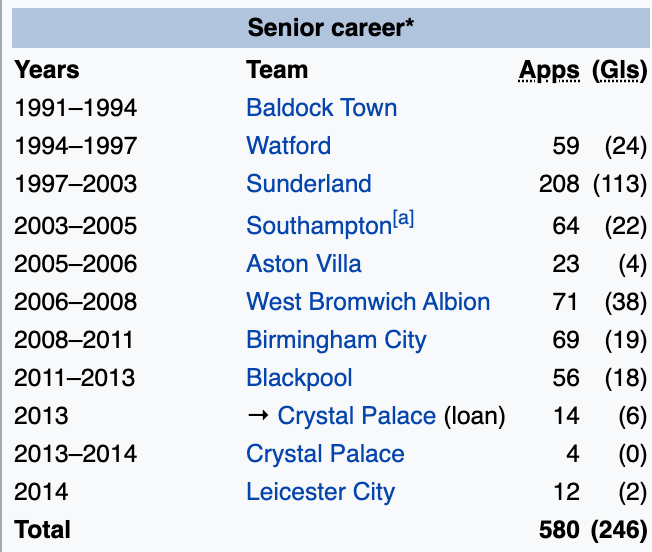The height and width of the screenshot is (552, 652).
Task: Visit the Aston Villa link
Action: [304, 264]
